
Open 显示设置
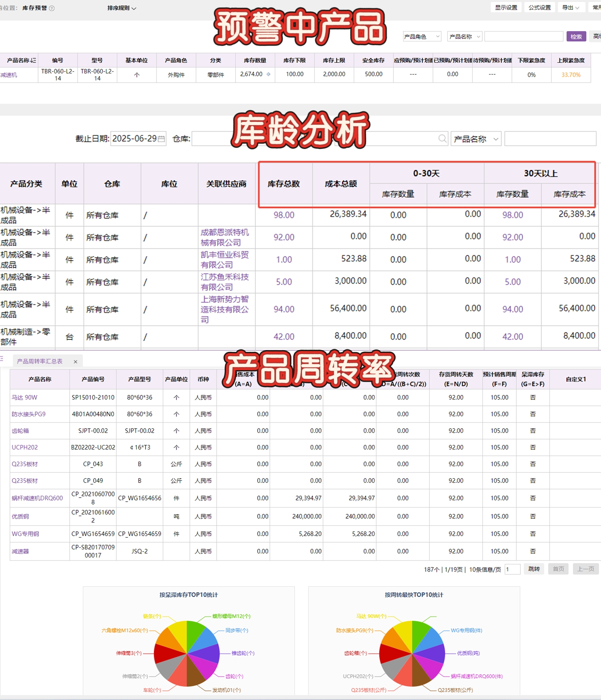(506, 8)
